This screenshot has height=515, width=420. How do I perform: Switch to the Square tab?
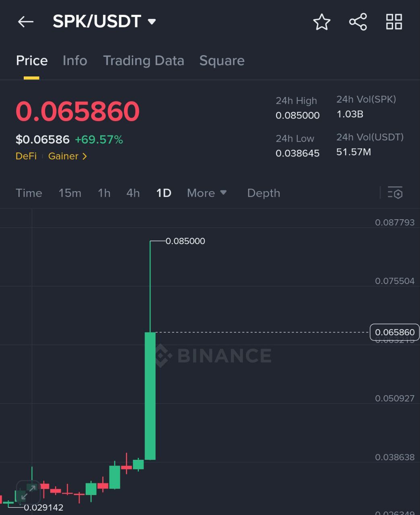coord(222,61)
